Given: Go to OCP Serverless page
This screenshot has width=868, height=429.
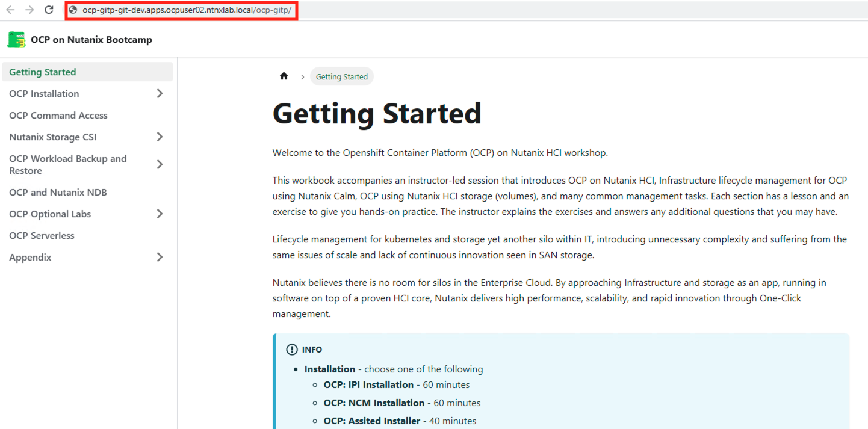Looking at the screenshot, I should [x=42, y=236].
